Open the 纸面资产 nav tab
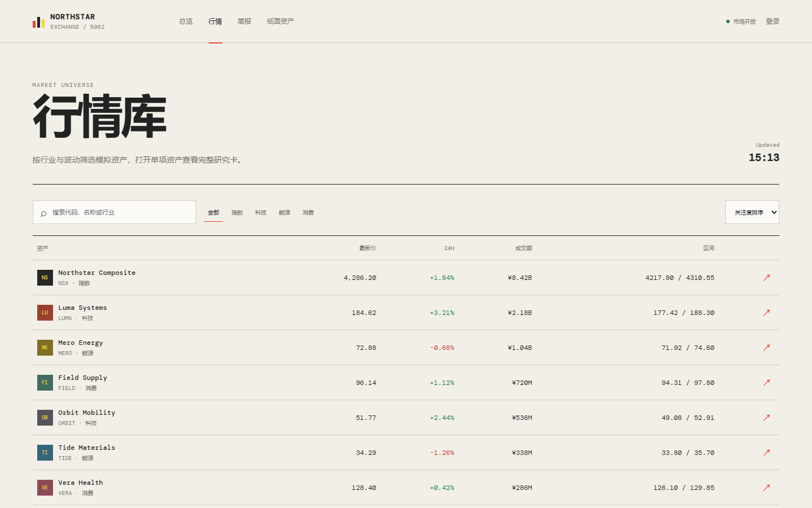This screenshot has width=812, height=508. pyautogui.click(x=281, y=21)
